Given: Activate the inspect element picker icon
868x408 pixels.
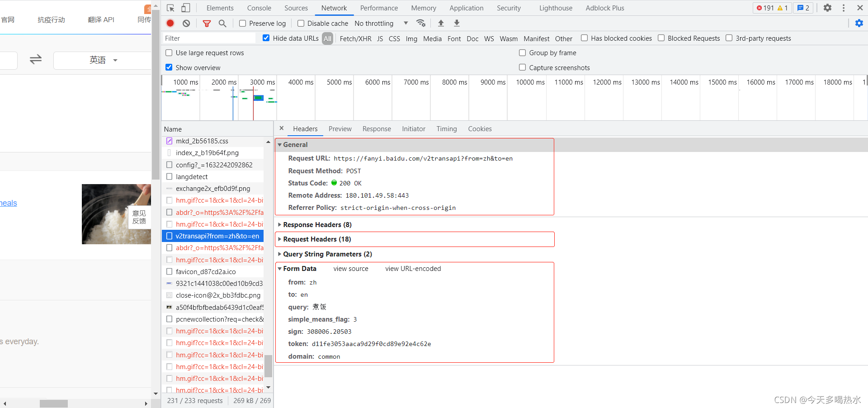Looking at the screenshot, I should pyautogui.click(x=170, y=8).
